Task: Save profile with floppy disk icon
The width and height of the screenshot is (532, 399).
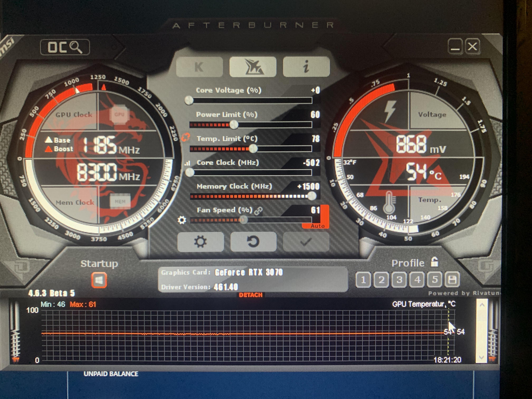Action: click(x=452, y=280)
